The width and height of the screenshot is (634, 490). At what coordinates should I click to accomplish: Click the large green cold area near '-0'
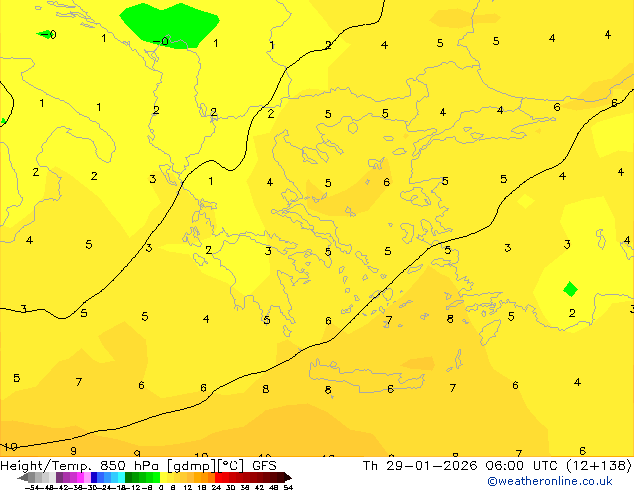click(170, 25)
